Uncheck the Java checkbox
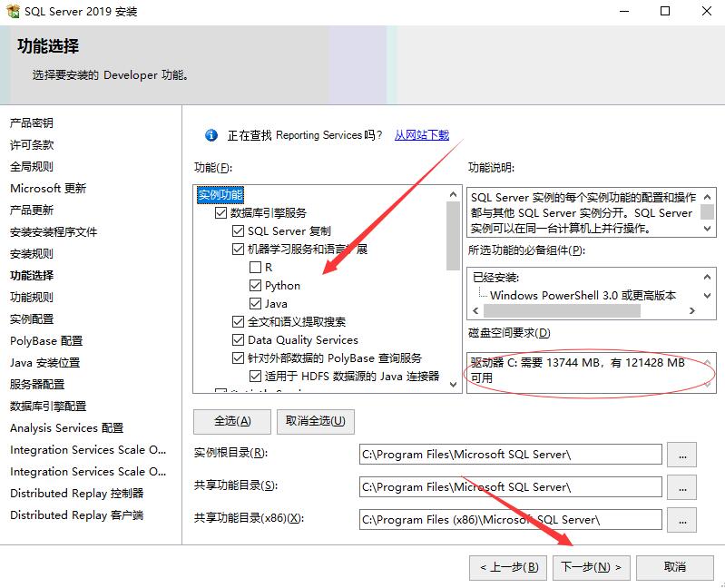725x588 pixels. [x=255, y=304]
